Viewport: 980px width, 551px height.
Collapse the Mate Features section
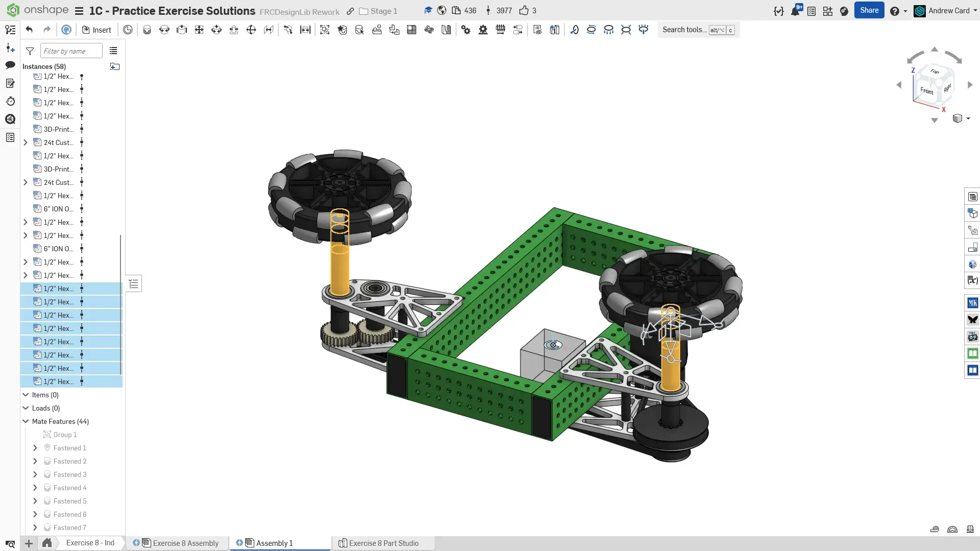point(26,421)
